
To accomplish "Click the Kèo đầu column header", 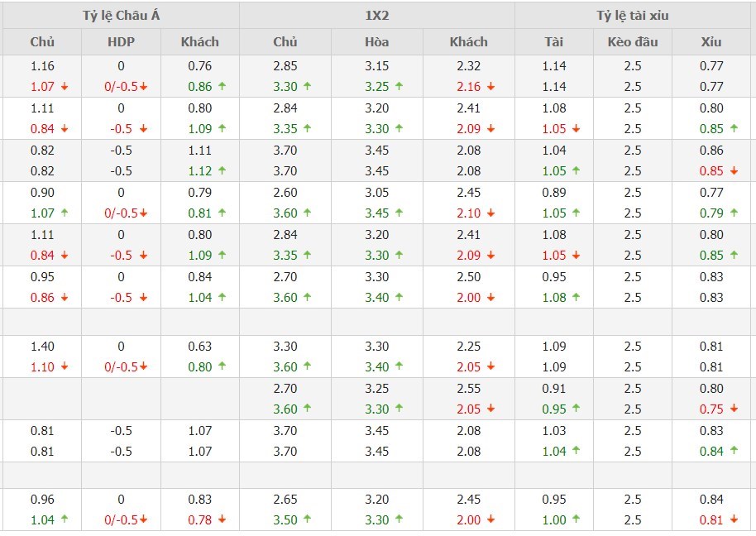I will point(633,42).
